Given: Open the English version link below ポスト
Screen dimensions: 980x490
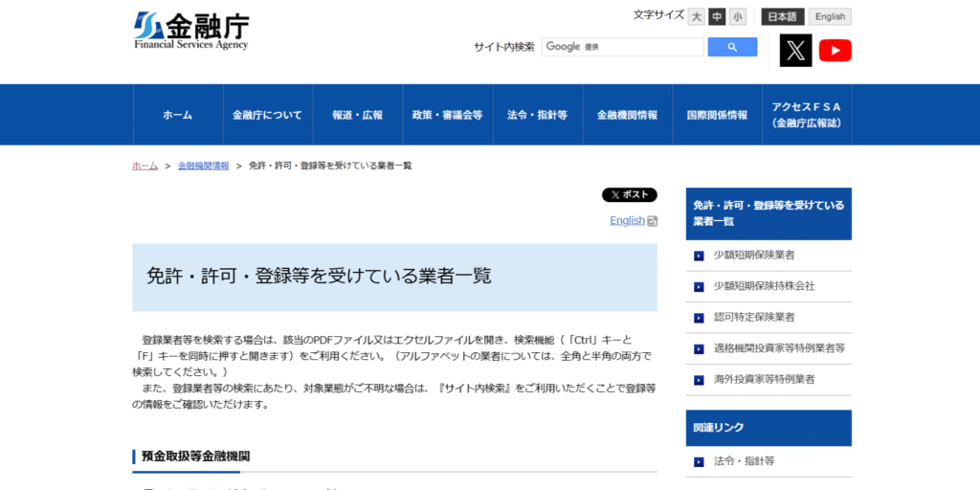Looking at the screenshot, I should [x=628, y=220].
